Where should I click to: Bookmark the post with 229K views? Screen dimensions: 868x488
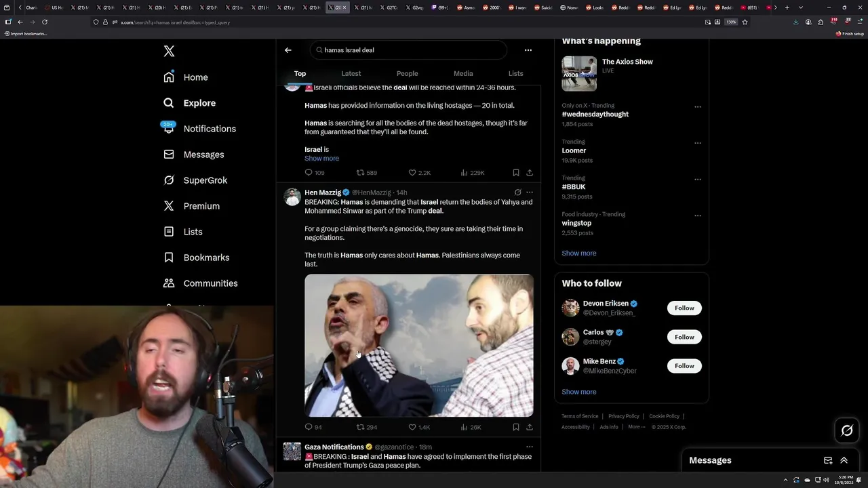[516, 173]
